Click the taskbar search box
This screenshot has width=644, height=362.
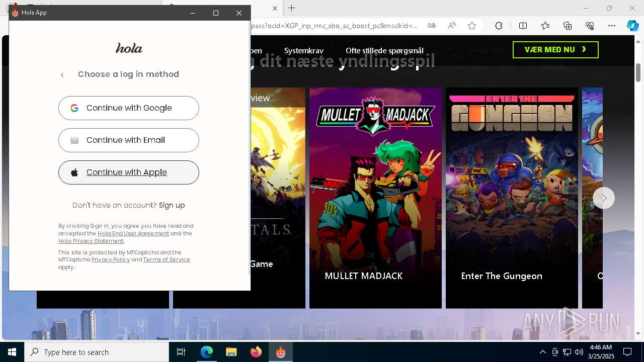tap(97, 352)
